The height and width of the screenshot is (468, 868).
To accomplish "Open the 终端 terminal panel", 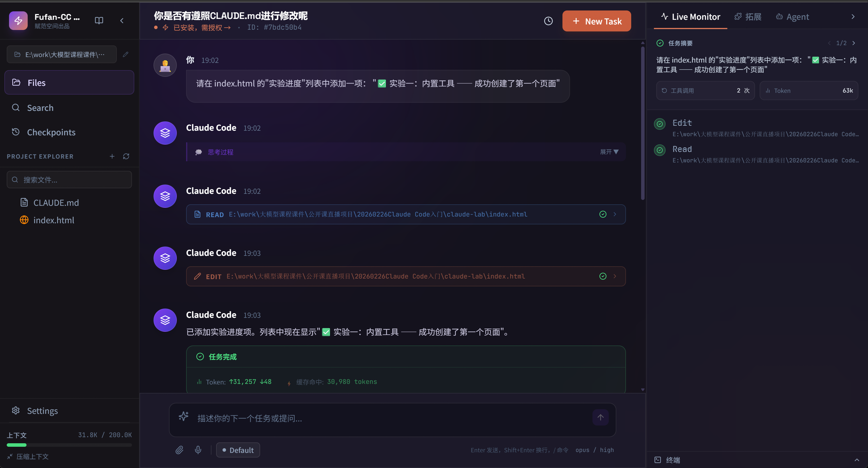I will 667,460.
